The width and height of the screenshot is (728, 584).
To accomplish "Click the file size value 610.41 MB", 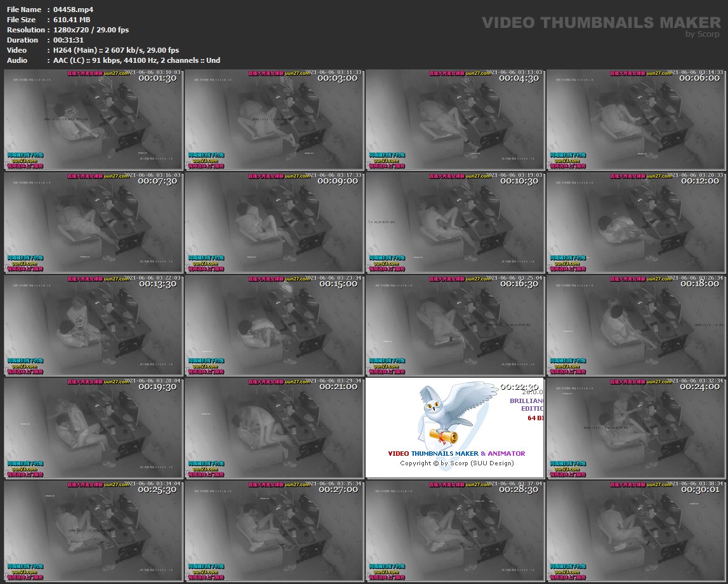I will pyautogui.click(x=72, y=20).
